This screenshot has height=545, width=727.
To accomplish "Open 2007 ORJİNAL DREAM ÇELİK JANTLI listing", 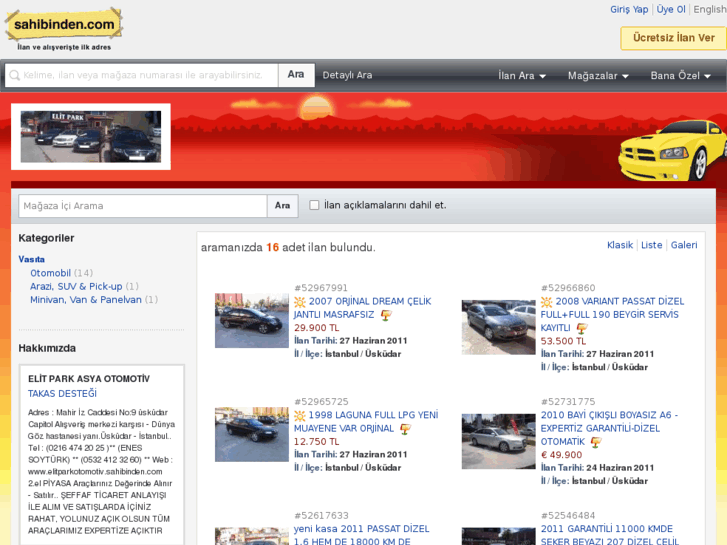I will pyautogui.click(x=362, y=308).
